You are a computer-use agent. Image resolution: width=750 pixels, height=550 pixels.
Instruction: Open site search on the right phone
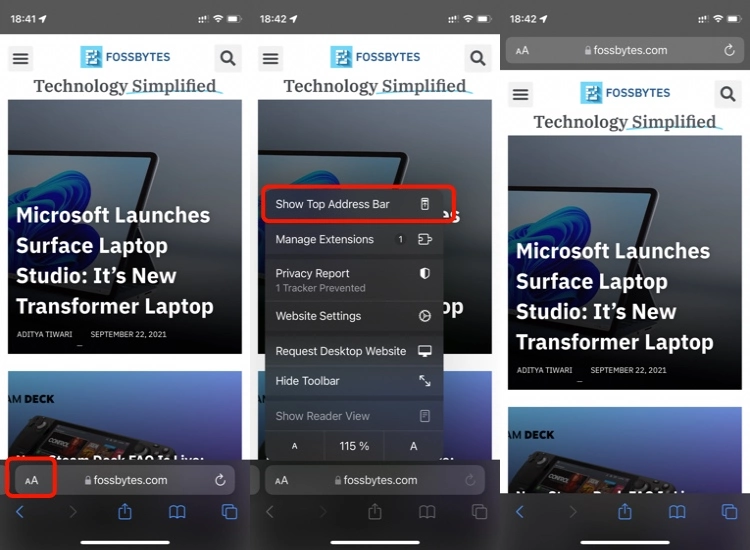[x=728, y=94]
